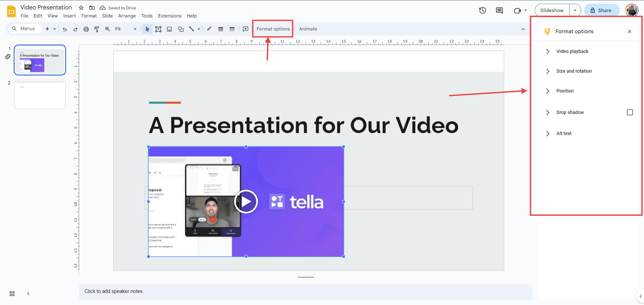
Task: Open the line type dropdown arrow
Action: click(199, 29)
